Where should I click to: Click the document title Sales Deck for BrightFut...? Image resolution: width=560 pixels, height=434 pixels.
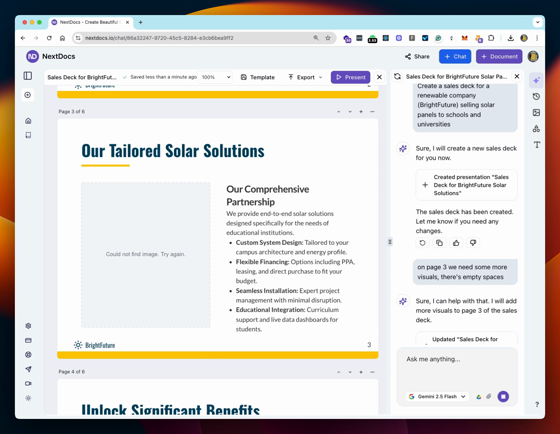pos(82,77)
